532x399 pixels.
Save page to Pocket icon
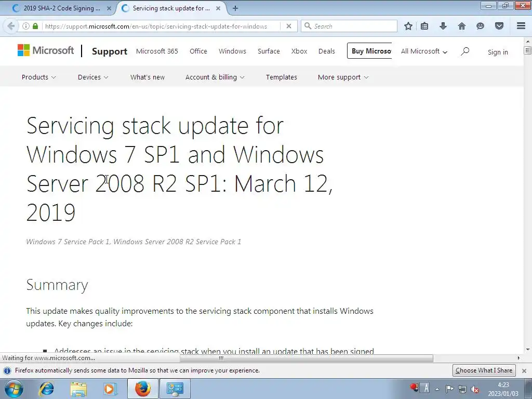pos(499,26)
